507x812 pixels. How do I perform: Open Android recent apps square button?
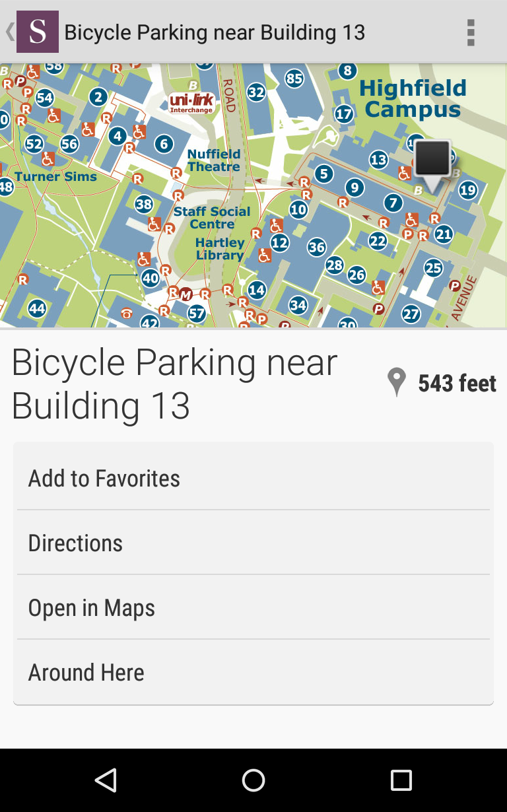(401, 780)
